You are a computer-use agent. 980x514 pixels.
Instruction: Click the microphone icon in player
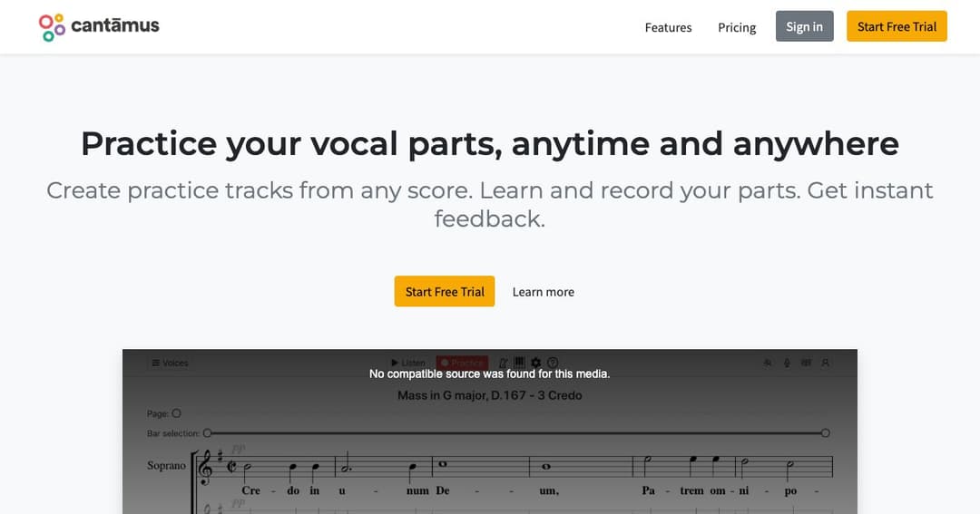coord(787,363)
